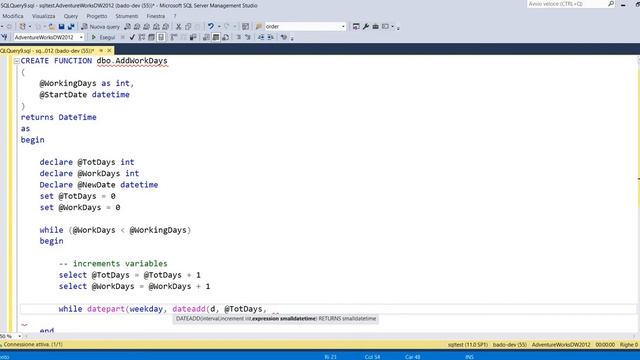Toggle Results to Text mode
Viewport: 640px width, 360px height.
tap(206, 37)
